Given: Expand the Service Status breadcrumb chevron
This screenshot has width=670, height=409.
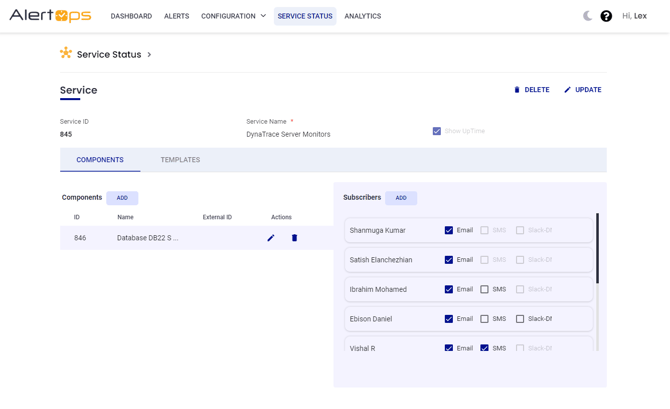Looking at the screenshot, I should pyautogui.click(x=149, y=55).
